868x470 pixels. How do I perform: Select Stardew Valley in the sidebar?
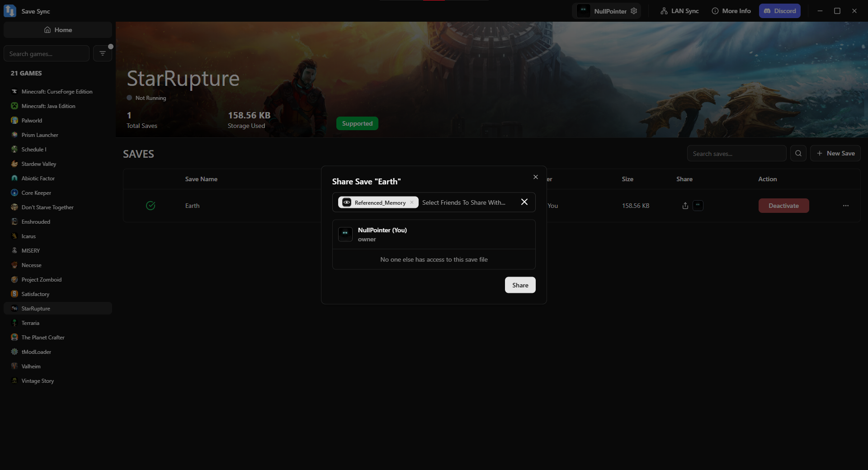pos(58,164)
